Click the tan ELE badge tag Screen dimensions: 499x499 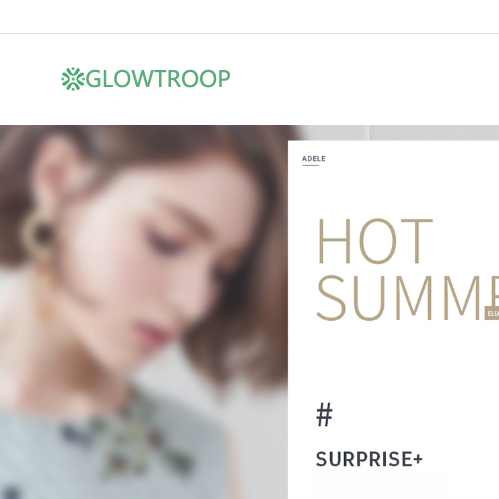tap(492, 313)
